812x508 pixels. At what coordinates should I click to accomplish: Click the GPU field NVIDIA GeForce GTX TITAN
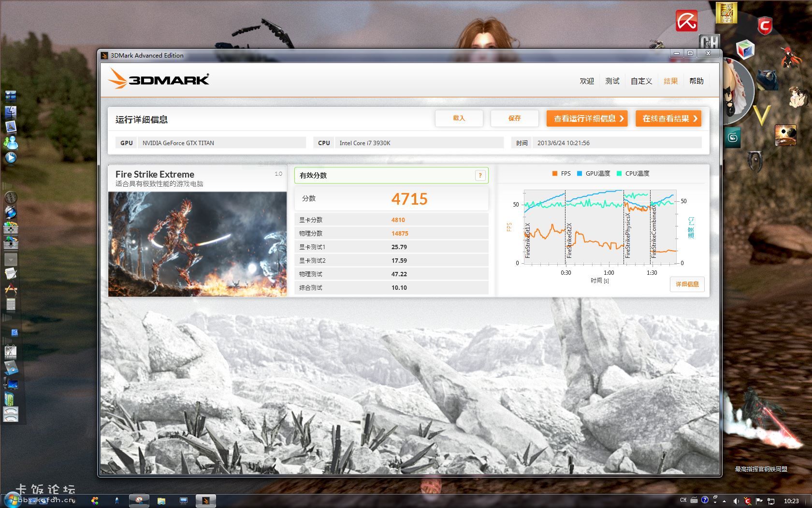(222, 143)
